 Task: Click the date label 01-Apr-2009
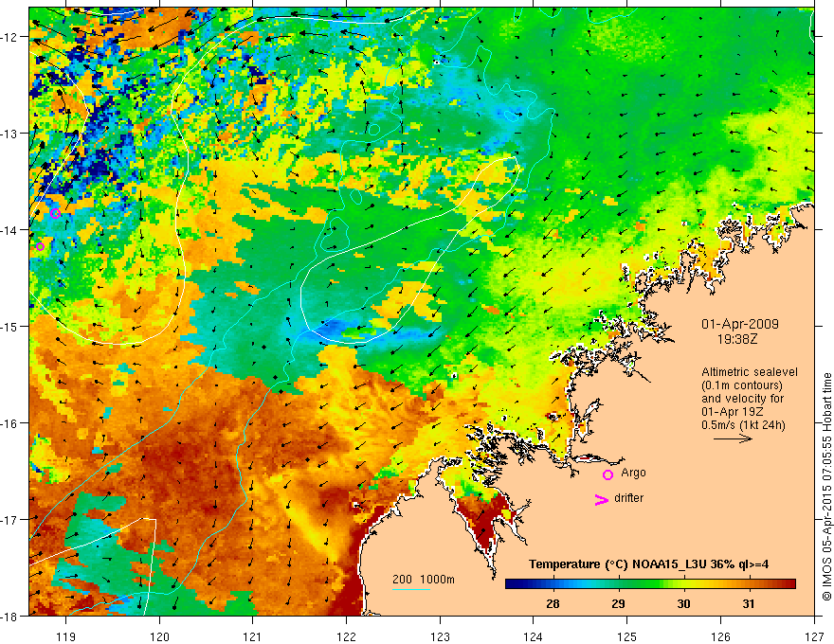[740, 324]
